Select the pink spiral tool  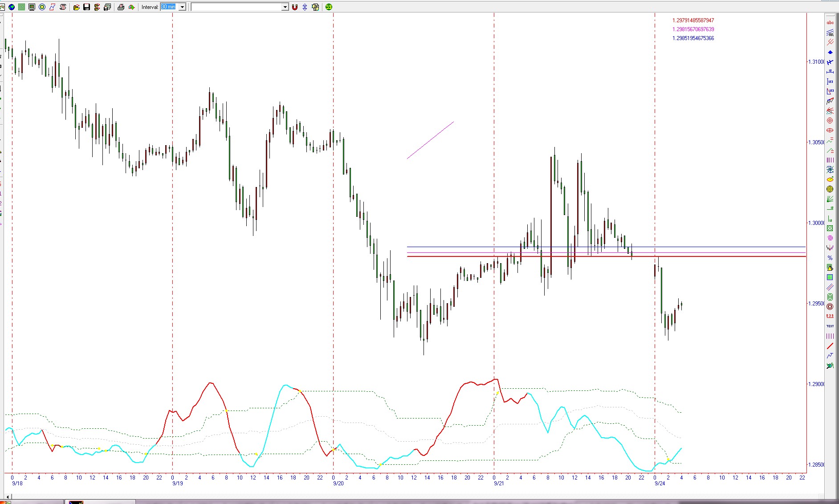(830, 238)
